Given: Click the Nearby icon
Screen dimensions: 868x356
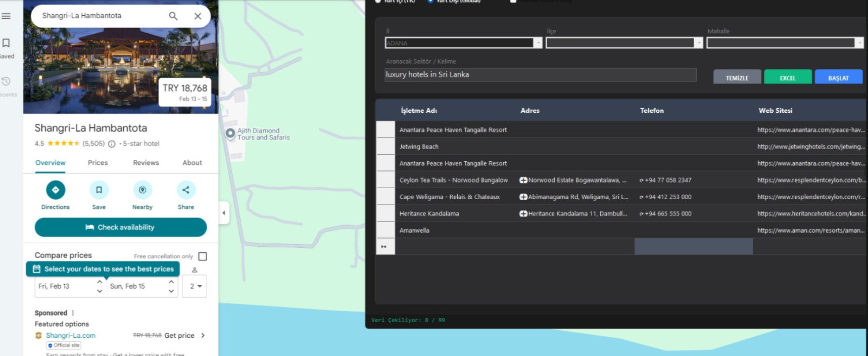Looking at the screenshot, I should [142, 190].
